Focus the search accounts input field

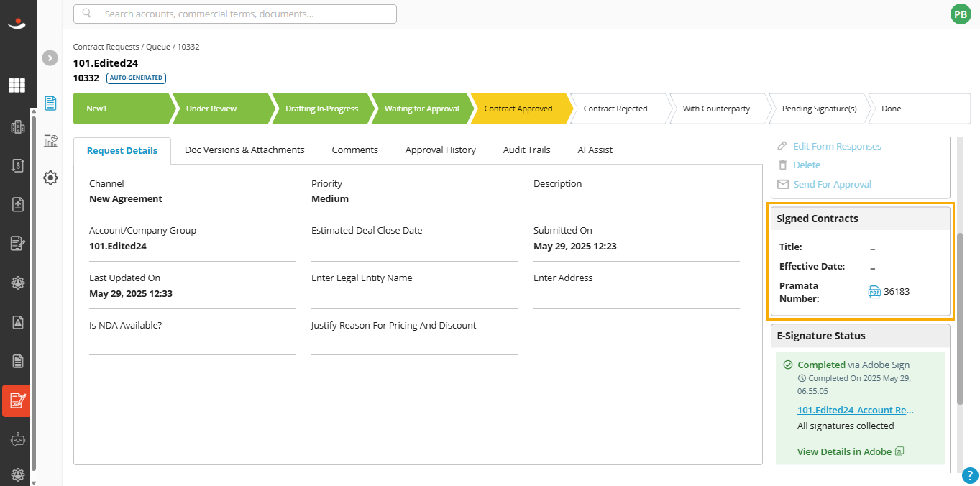(235, 14)
